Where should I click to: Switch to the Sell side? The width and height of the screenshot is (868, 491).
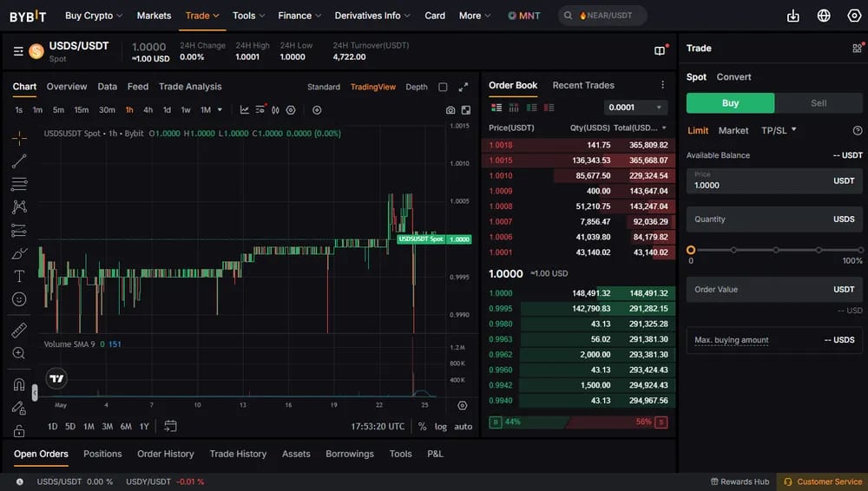(819, 103)
